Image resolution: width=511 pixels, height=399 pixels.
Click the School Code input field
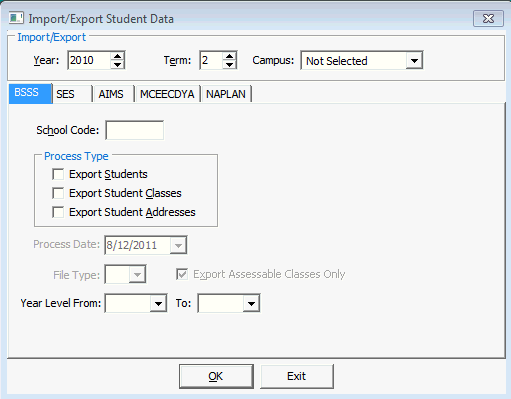tap(135, 130)
